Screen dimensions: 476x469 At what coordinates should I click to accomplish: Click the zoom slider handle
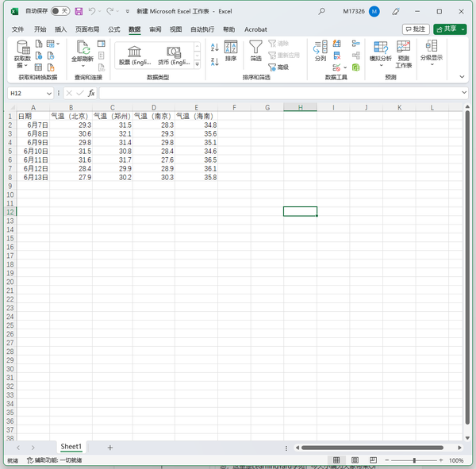click(x=414, y=460)
